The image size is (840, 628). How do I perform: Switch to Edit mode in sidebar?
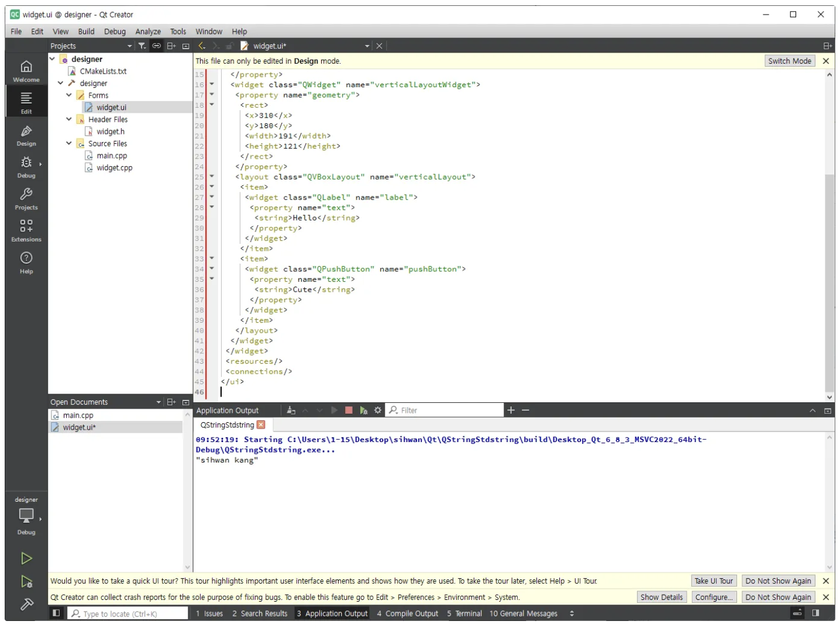26,103
